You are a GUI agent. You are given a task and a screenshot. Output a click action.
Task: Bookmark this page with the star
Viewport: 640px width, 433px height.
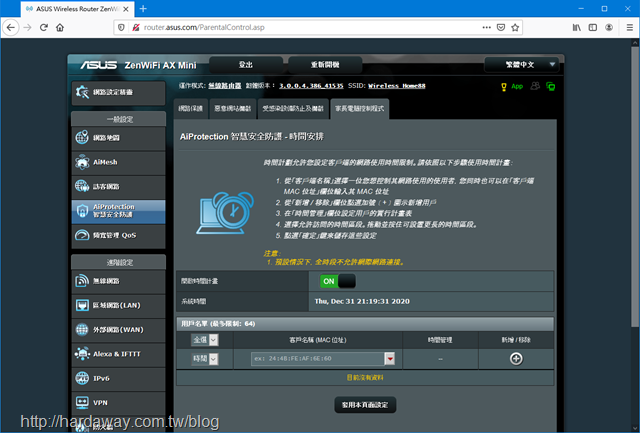[515, 27]
